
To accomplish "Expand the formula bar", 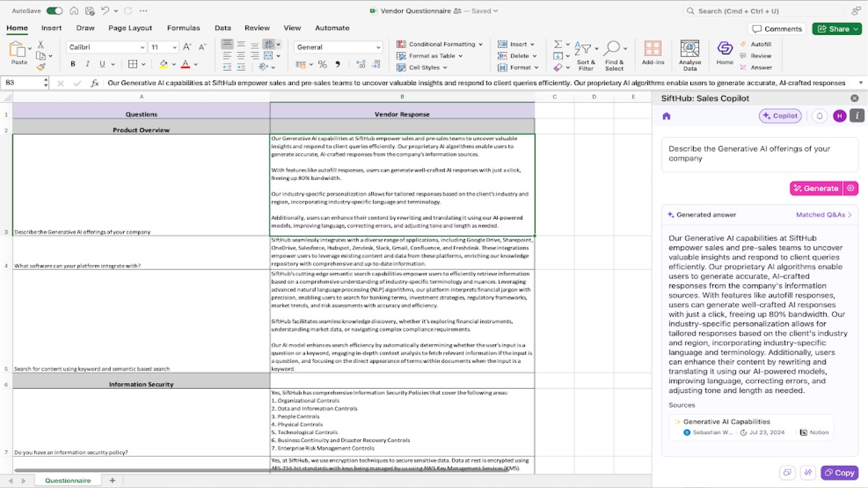I will click(x=861, y=83).
